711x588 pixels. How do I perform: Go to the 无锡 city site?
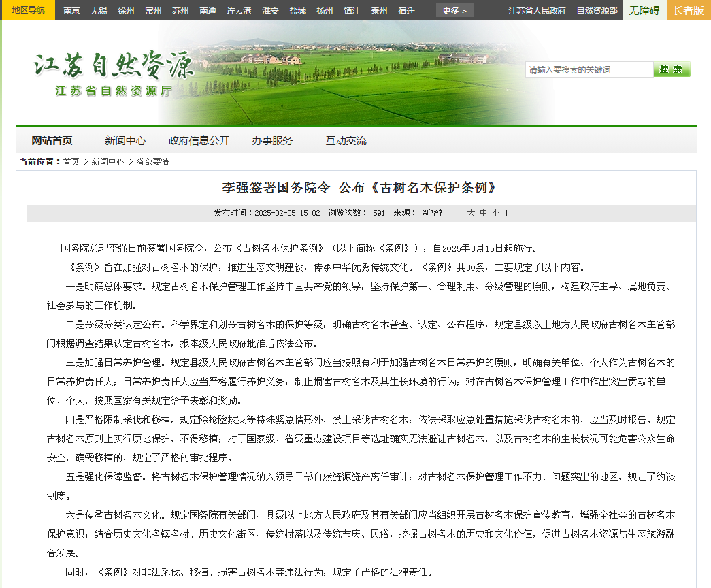(x=99, y=10)
